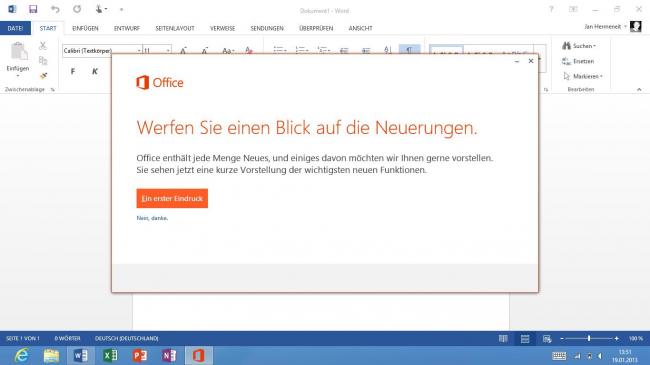Image resolution: width=650 pixels, height=365 pixels.
Task: Click the increase font size icon
Action: coord(183,51)
